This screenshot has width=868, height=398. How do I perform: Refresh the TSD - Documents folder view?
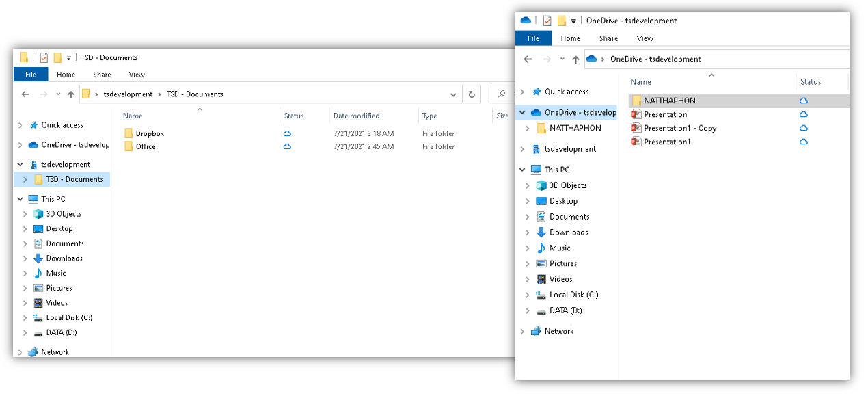(x=472, y=94)
